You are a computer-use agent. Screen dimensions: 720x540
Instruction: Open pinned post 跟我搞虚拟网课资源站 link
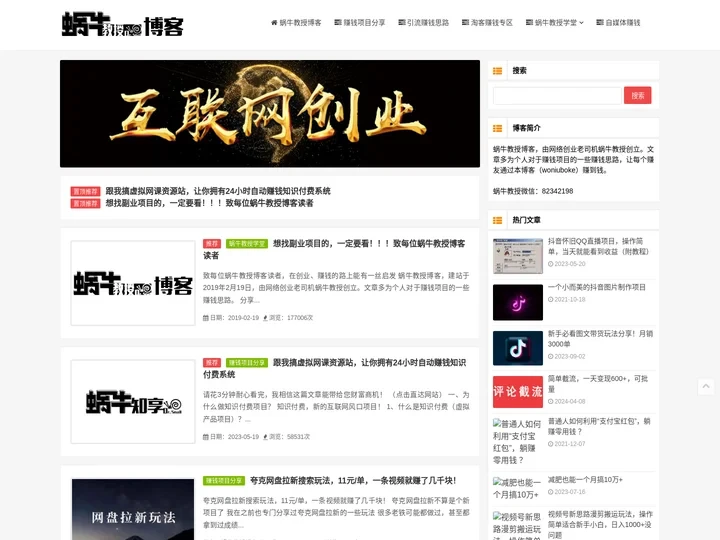[218, 191]
